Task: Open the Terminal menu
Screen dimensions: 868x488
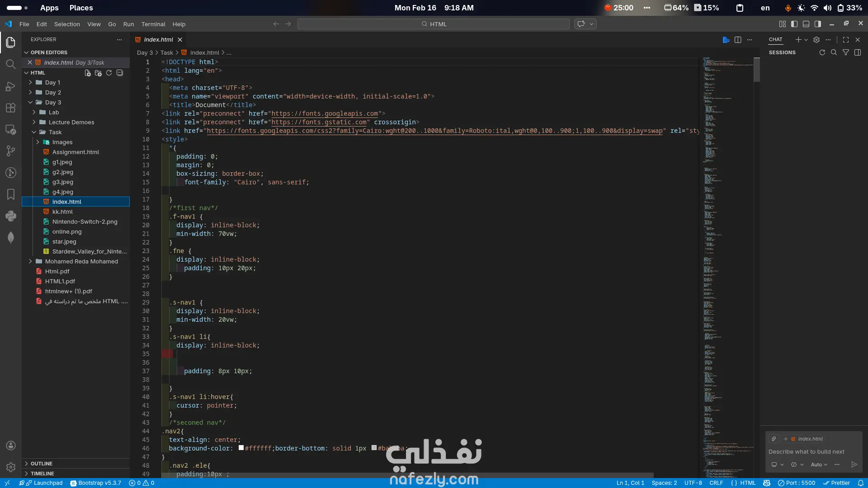Action: pos(153,24)
